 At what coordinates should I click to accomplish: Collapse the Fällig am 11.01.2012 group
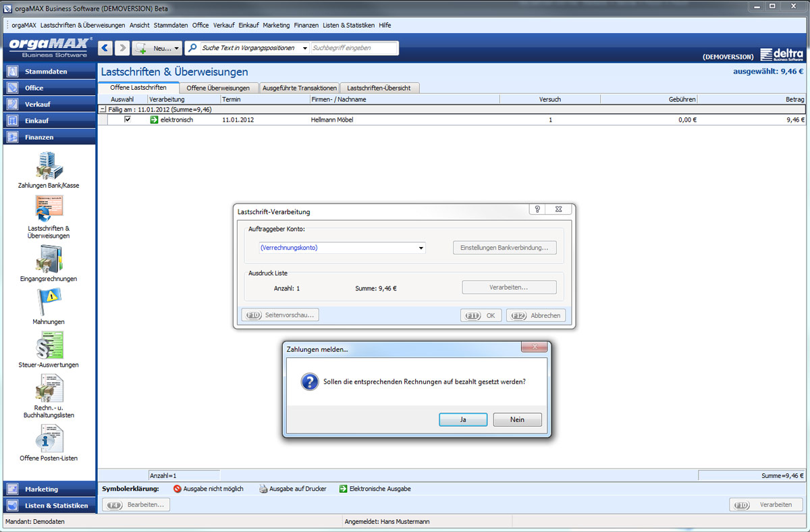coord(102,109)
